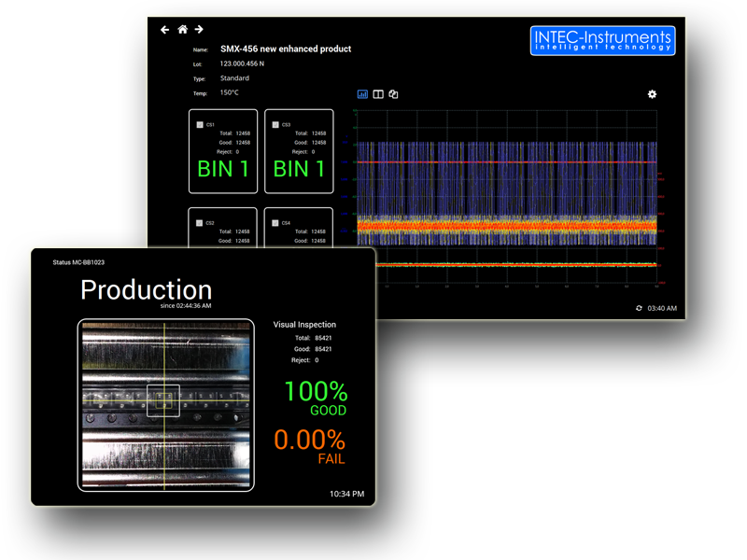Image resolution: width=747 pixels, height=560 pixels.
Task: Go to the home screen icon
Action: 182,30
